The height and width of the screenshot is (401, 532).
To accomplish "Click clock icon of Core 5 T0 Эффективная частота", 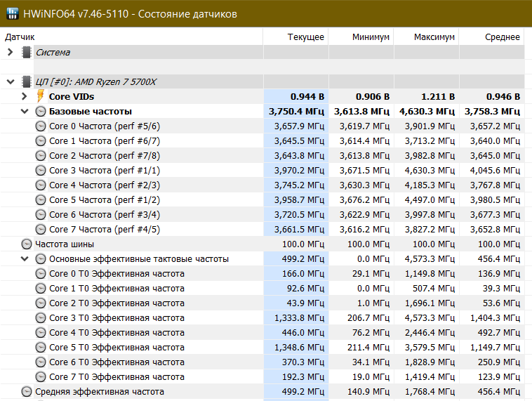I will [x=41, y=348].
